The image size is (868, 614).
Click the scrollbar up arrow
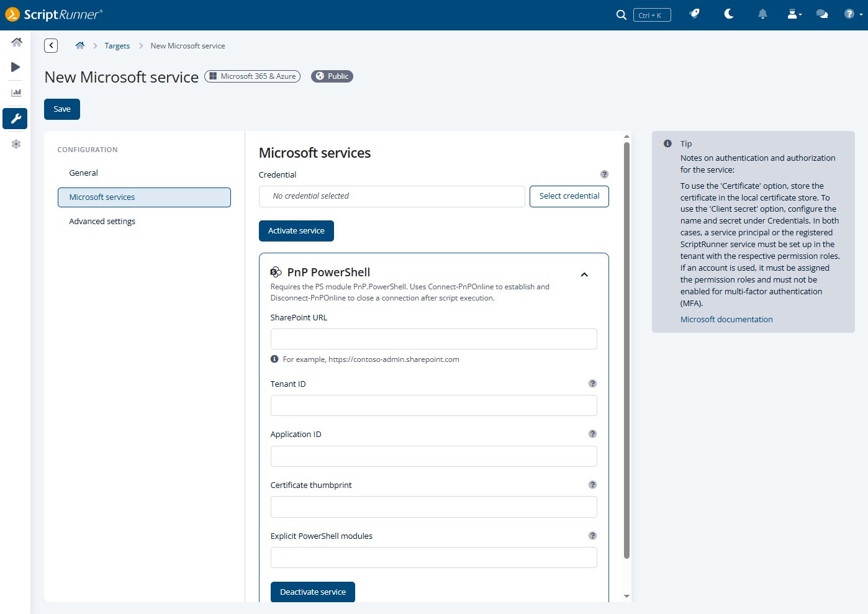coord(626,137)
